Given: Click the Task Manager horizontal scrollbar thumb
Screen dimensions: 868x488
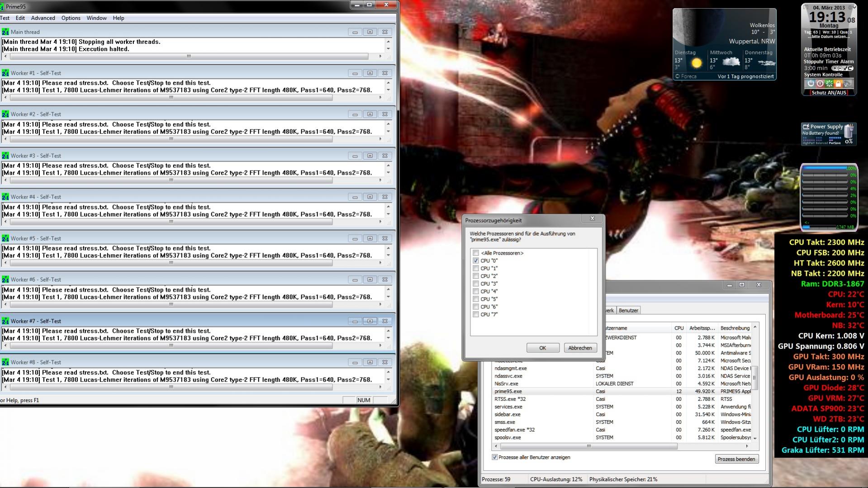Looking at the screenshot, I should pyautogui.click(x=588, y=446).
